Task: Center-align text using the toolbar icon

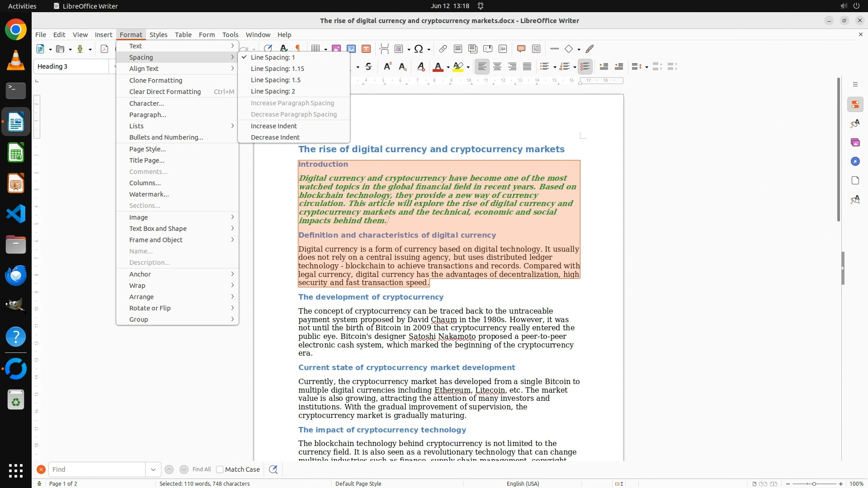Action: [497, 67]
